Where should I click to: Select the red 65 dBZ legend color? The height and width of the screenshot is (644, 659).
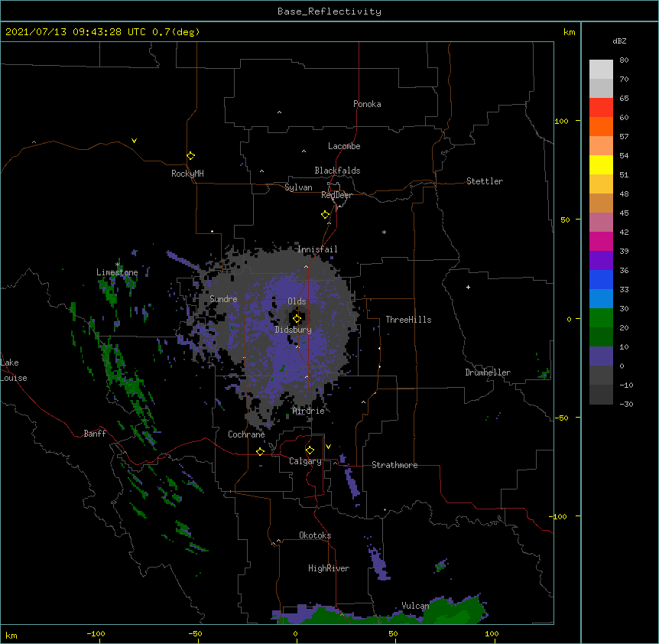[x=601, y=107]
